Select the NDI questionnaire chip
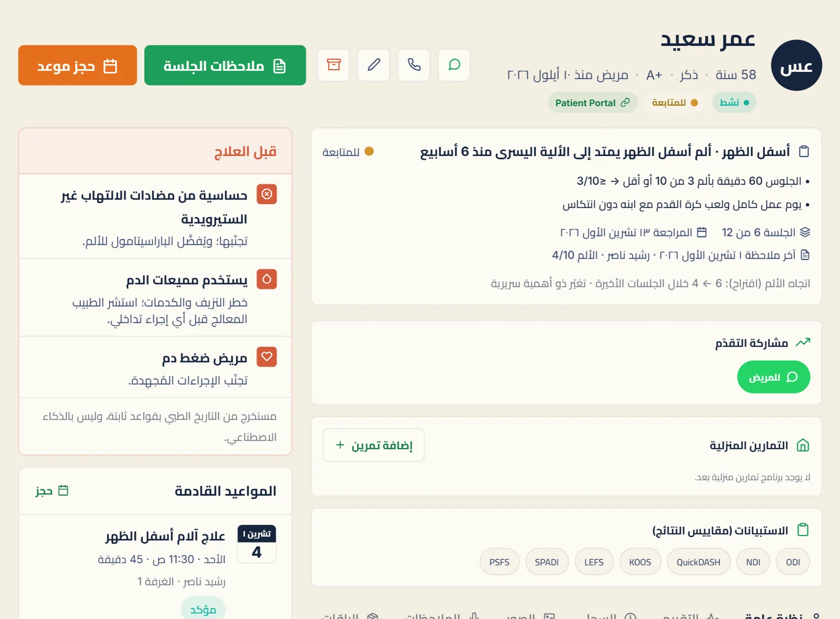Viewport: 840px width, 619px height. point(753,562)
